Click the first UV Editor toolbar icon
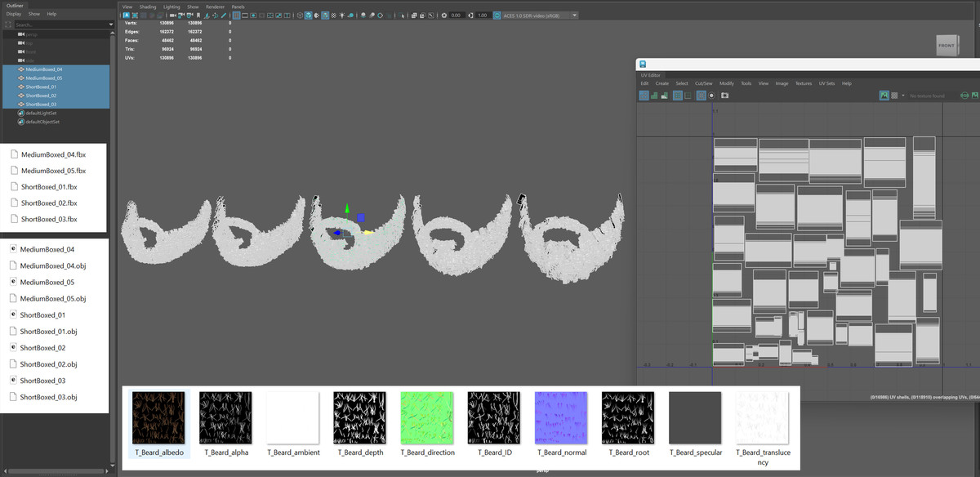Screen dimensions: 980x477 point(644,96)
